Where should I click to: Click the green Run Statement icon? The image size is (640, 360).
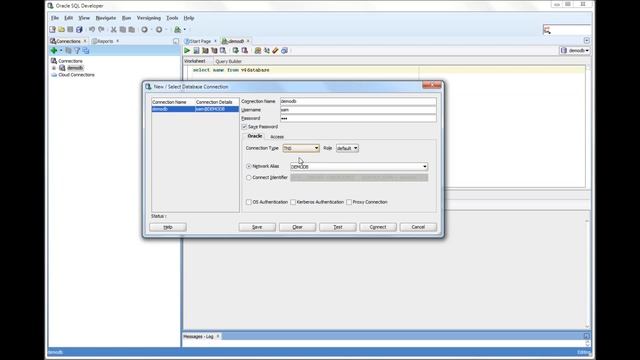187,51
